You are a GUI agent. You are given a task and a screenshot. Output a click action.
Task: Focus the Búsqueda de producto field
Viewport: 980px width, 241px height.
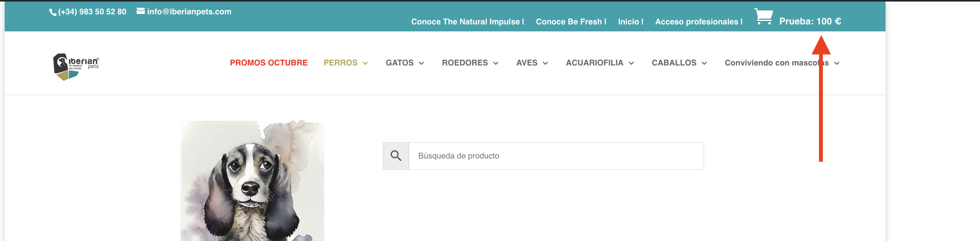tap(556, 156)
